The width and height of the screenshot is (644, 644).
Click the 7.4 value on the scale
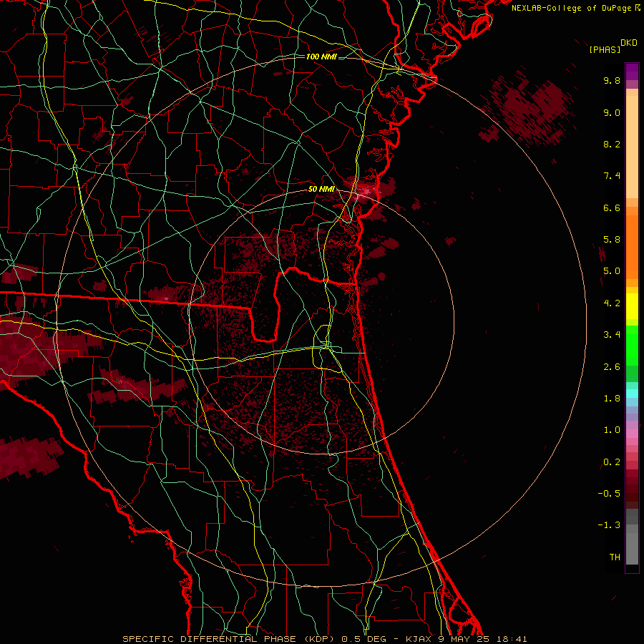pyautogui.click(x=612, y=176)
